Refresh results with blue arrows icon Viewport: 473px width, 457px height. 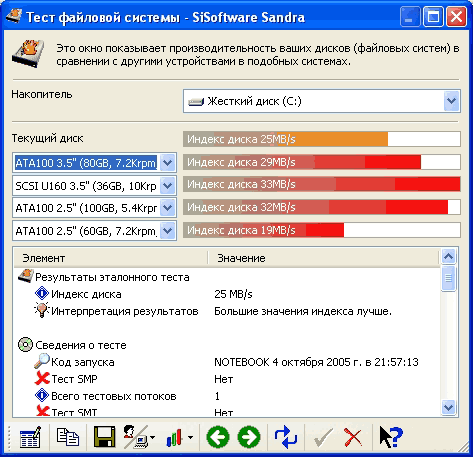coord(285,437)
